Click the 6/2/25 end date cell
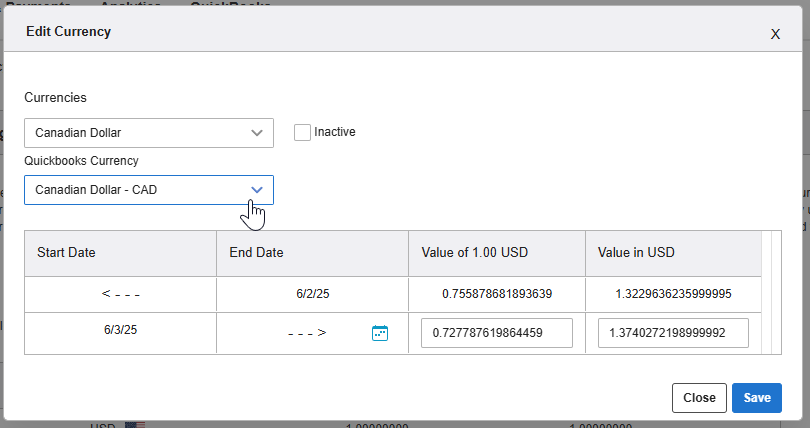The image size is (810, 428). click(312, 295)
